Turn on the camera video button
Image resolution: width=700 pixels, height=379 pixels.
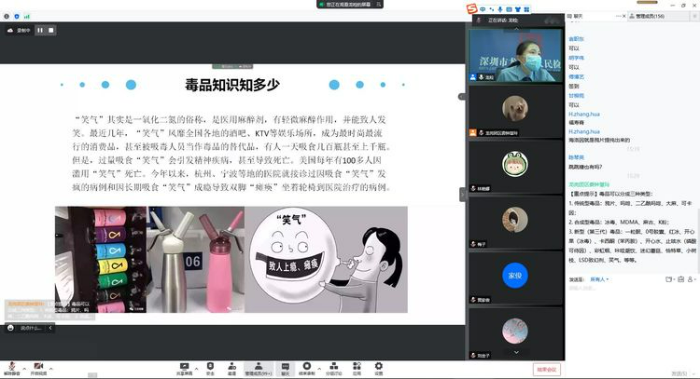coord(38,368)
